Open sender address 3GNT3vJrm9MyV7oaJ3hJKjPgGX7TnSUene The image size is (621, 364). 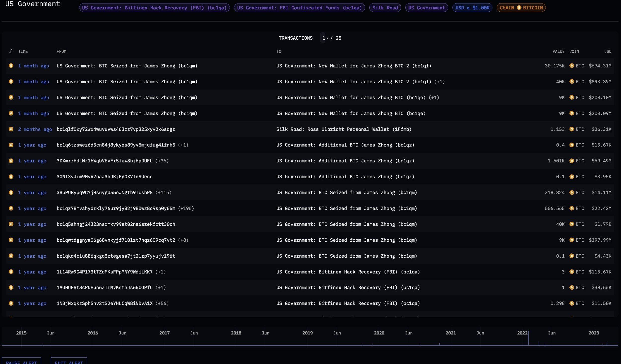pos(104,177)
